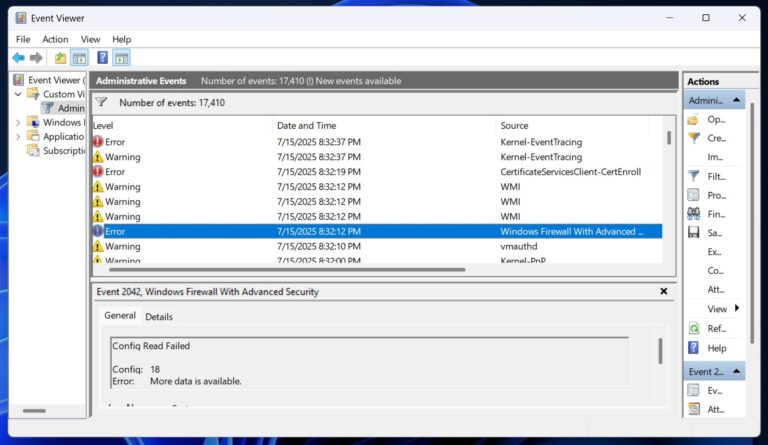Screen dimensions: 768x445
Task: Collapse the Admin section in Actions
Action: pos(736,100)
